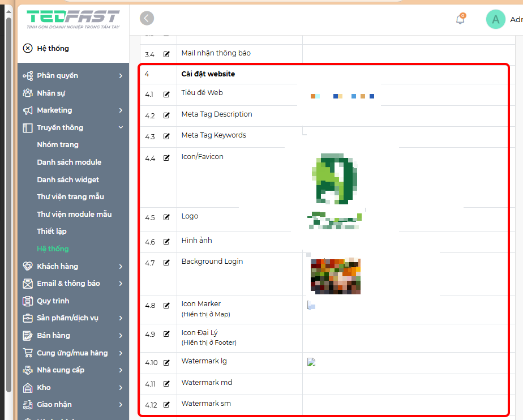
Task: Click the notification bell icon
Action: (x=460, y=19)
